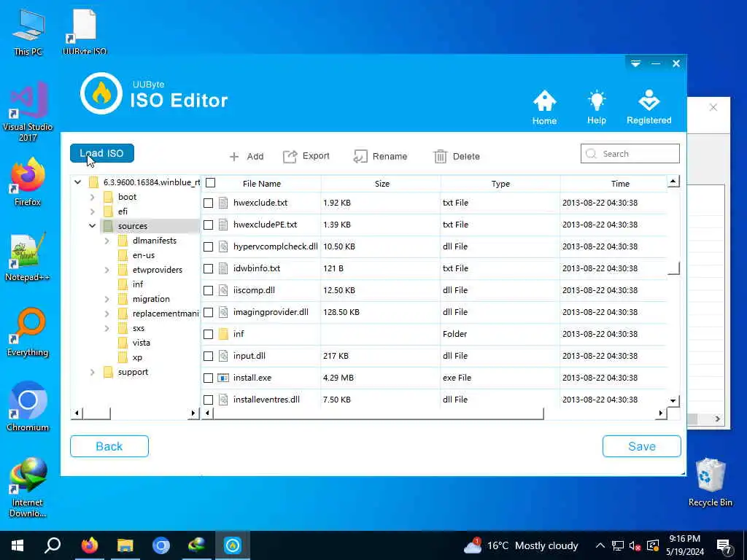Rename the selected file

tap(380, 156)
